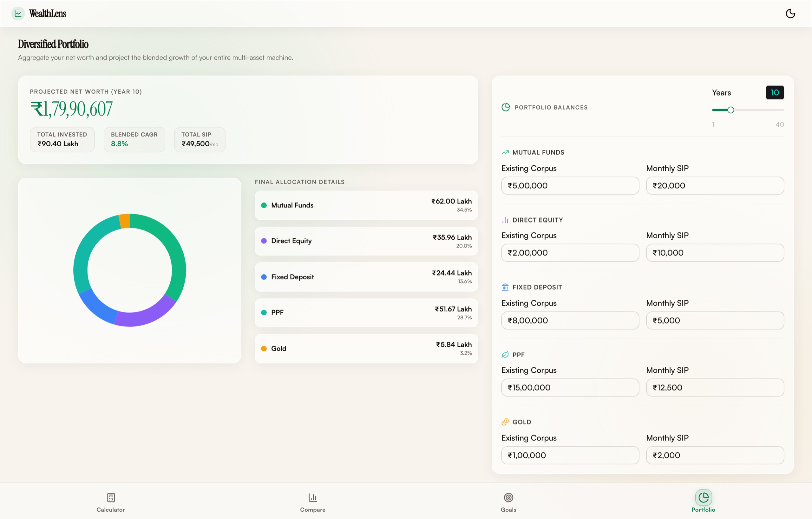The height and width of the screenshot is (519, 812).
Task: Select the Gold allocation row
Action: [x=366, y=349]
